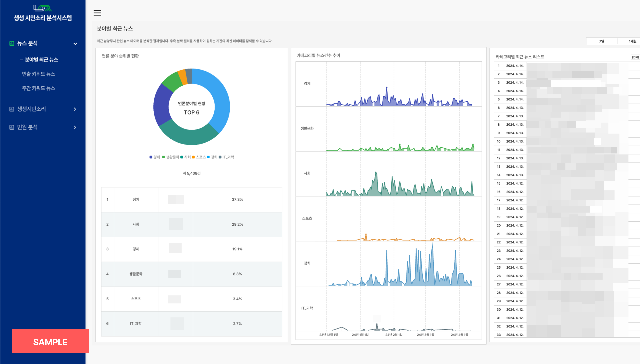Viewport: 640px width, 364px height.
Task: Select the 7일 date filter
Action: [601, 41]
